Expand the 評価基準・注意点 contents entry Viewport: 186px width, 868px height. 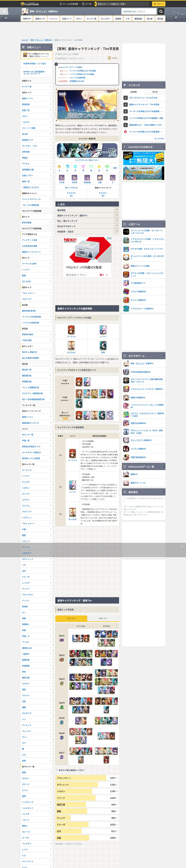click(x=87, y=231)
